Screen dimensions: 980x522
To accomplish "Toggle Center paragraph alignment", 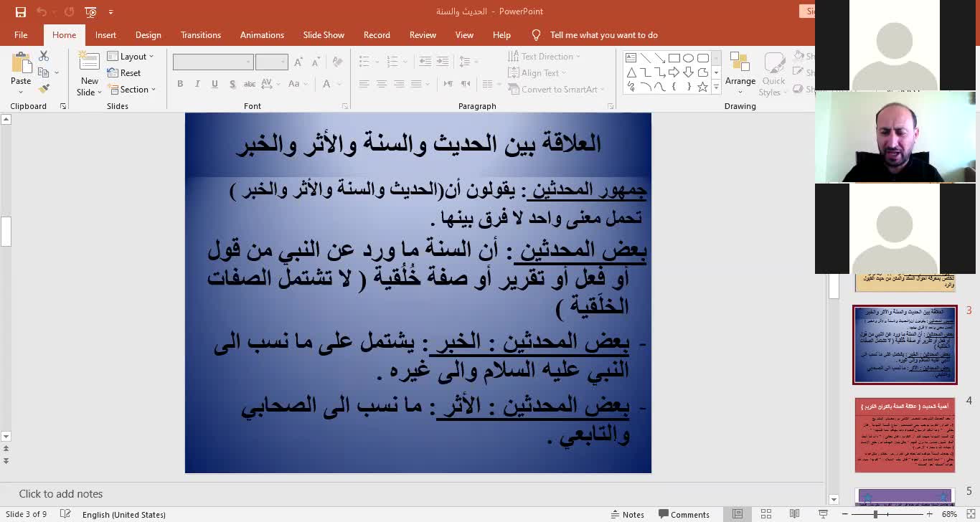I will (381, 84).
